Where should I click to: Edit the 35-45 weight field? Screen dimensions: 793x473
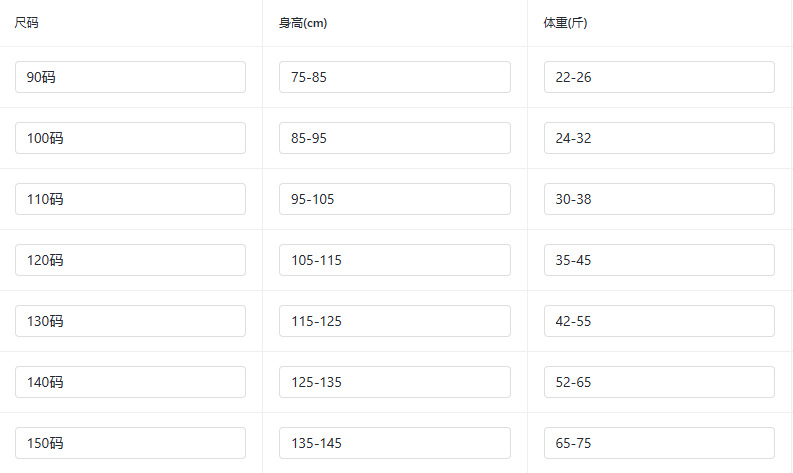[x=659, y=260]
